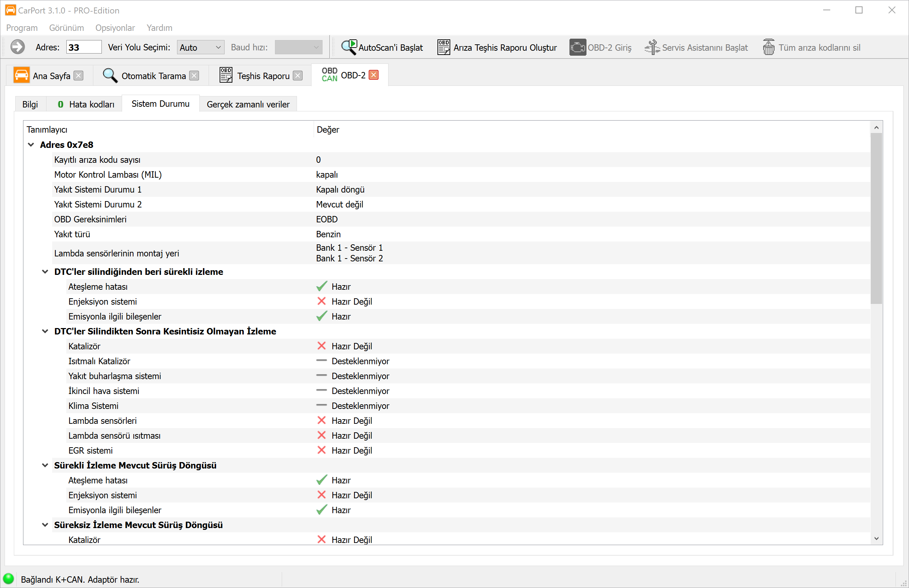This screenshot has width=909, height=588.
Task: Open OBD-2 Giriş engine icon
Action: click(x=578, y=48)
